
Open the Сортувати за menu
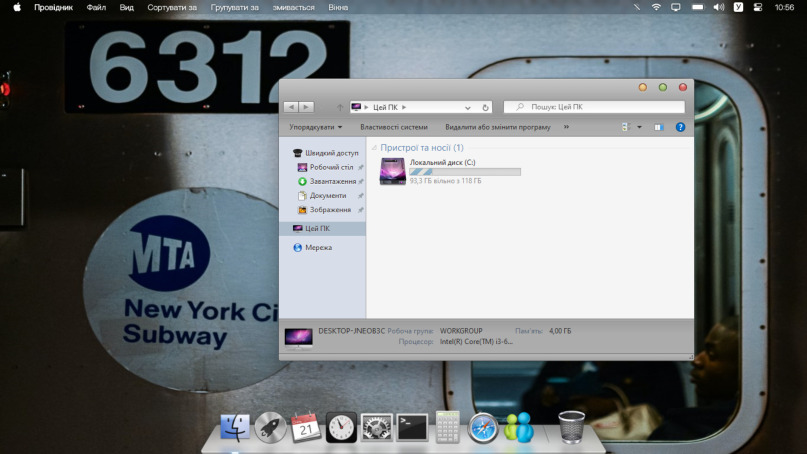coord(172,7)
